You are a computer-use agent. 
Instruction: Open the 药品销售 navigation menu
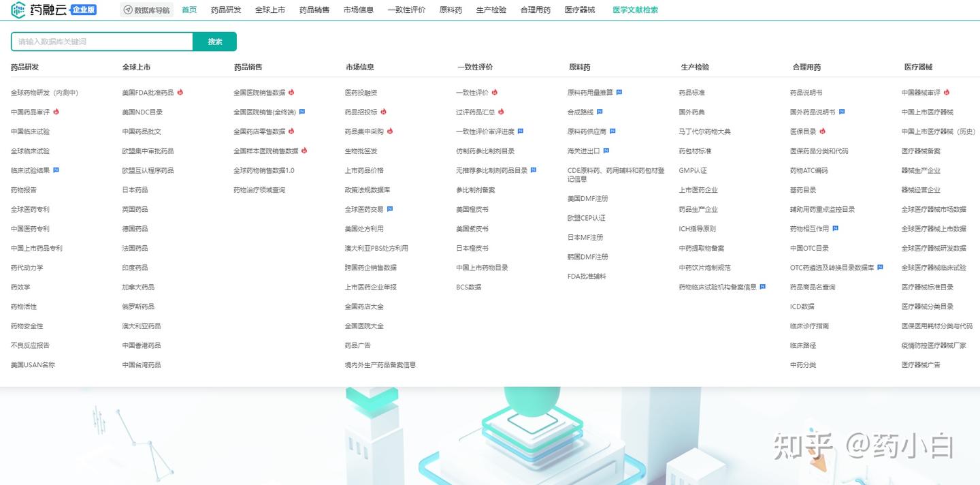click(314, 10)
